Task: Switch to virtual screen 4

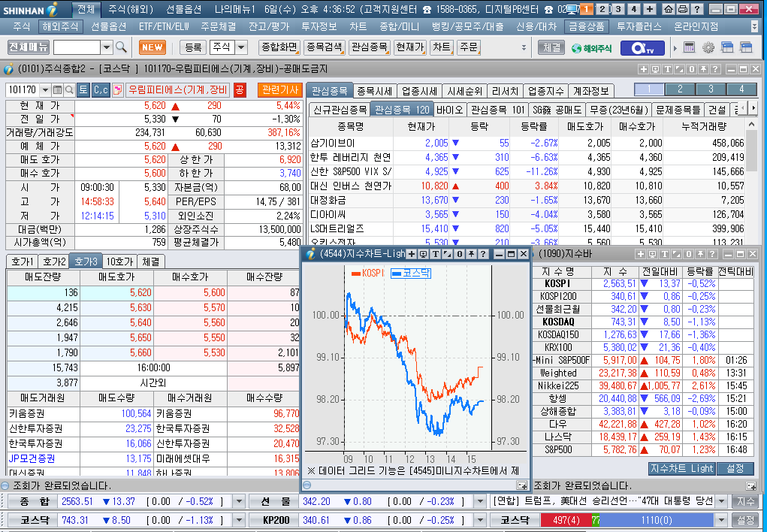Action: (634, 9)
